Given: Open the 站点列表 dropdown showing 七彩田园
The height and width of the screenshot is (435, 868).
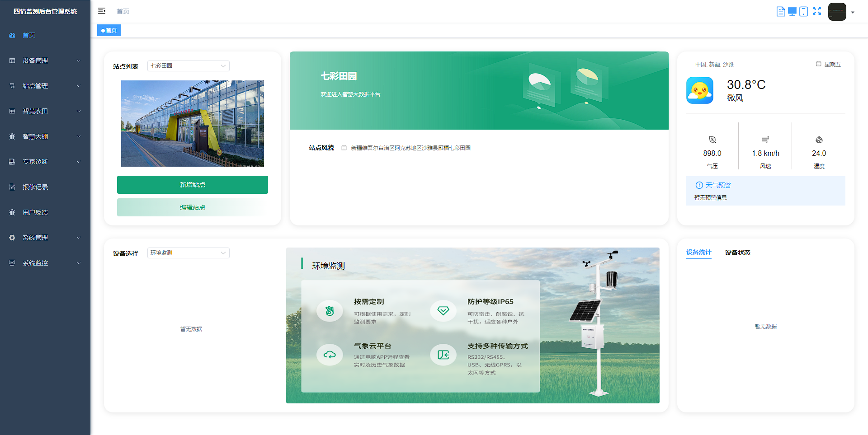Looking at the screenshot, I should pyautogui.click(x=188, y=66).
